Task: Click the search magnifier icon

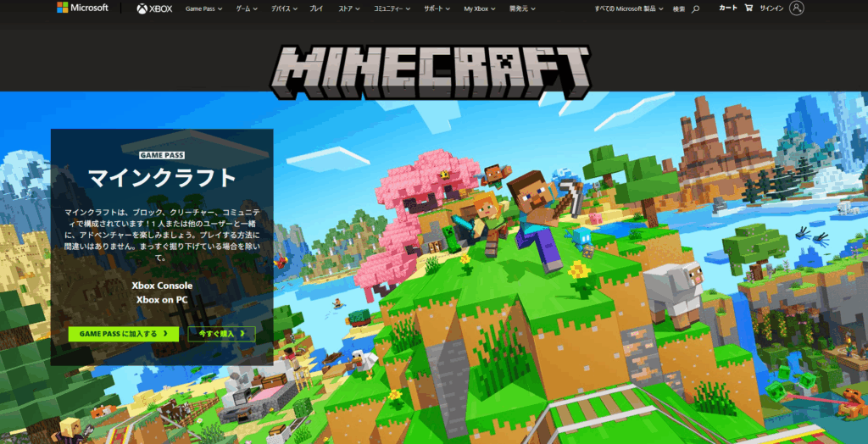Action: pyautogui.click(x=696, y=8)
